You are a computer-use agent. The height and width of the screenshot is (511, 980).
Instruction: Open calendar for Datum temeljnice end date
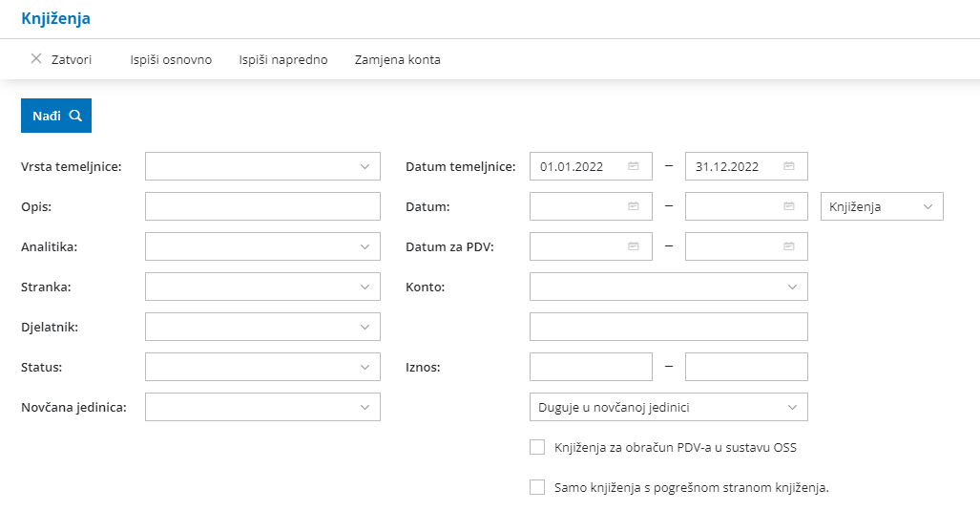click(x=789, y=166)
